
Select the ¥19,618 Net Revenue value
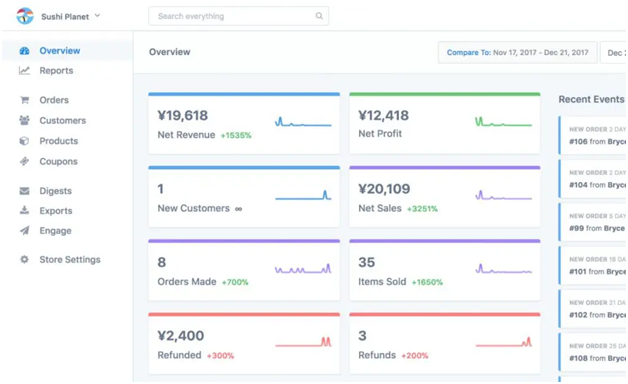point(183,116)
